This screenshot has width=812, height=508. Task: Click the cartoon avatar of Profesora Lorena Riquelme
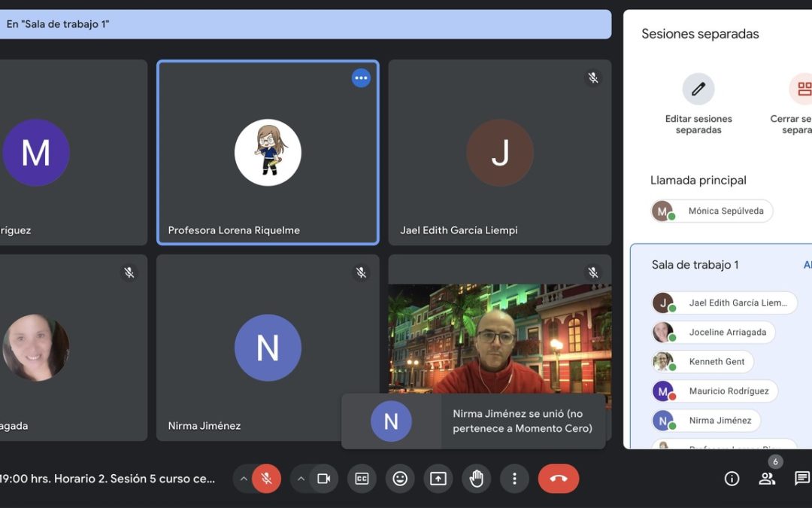pyautogui.click(x=268, y=152)
